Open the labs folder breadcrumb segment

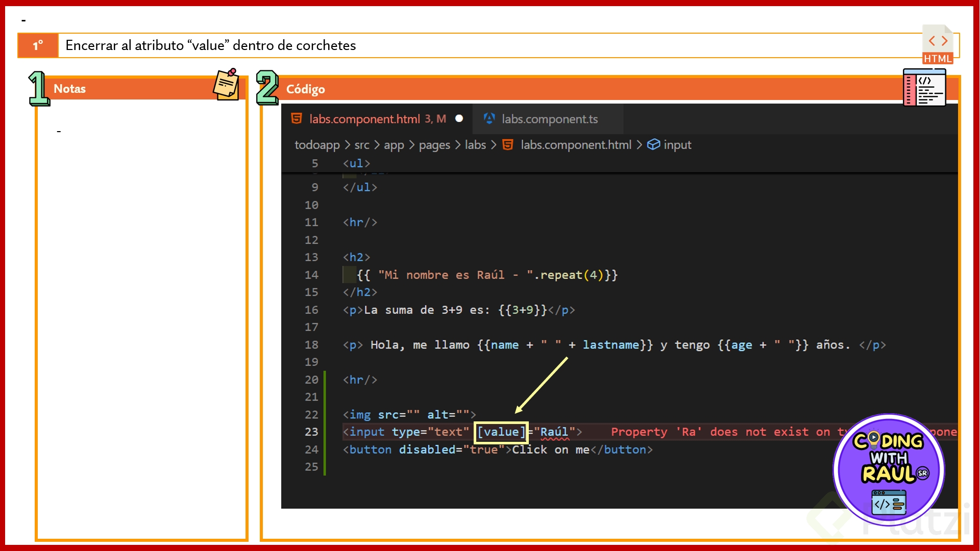click(x=475, y=145)
